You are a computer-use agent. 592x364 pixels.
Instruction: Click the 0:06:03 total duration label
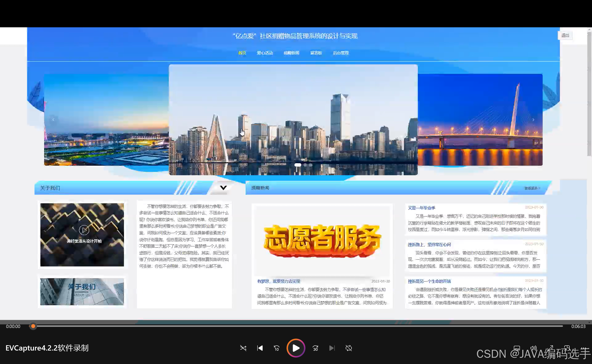click(578, 326)
